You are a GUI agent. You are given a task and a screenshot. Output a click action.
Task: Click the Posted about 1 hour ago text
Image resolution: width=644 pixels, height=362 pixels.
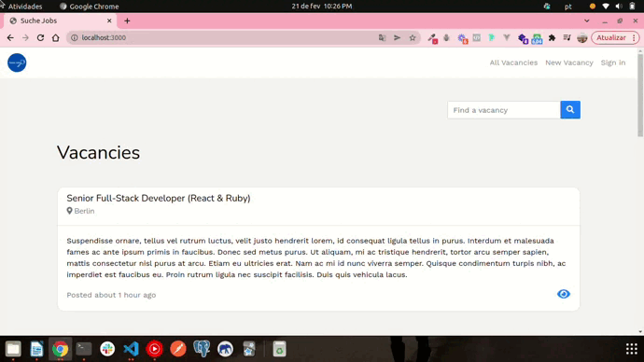(x=111, y=295)
